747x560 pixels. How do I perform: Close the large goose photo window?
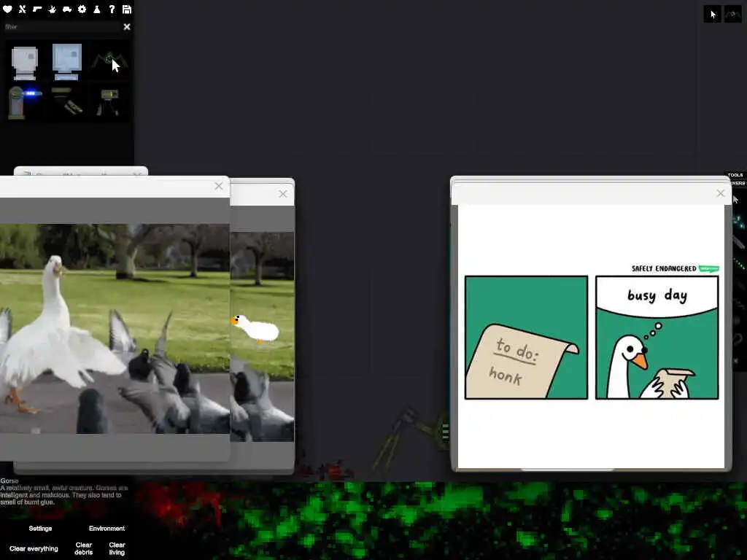pyautogui.click(x=219, y=186)
